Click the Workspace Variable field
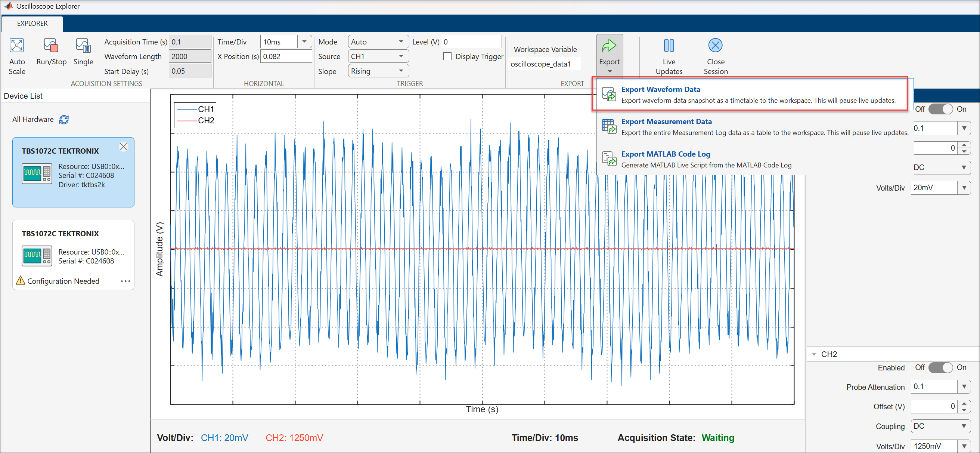 544,64
